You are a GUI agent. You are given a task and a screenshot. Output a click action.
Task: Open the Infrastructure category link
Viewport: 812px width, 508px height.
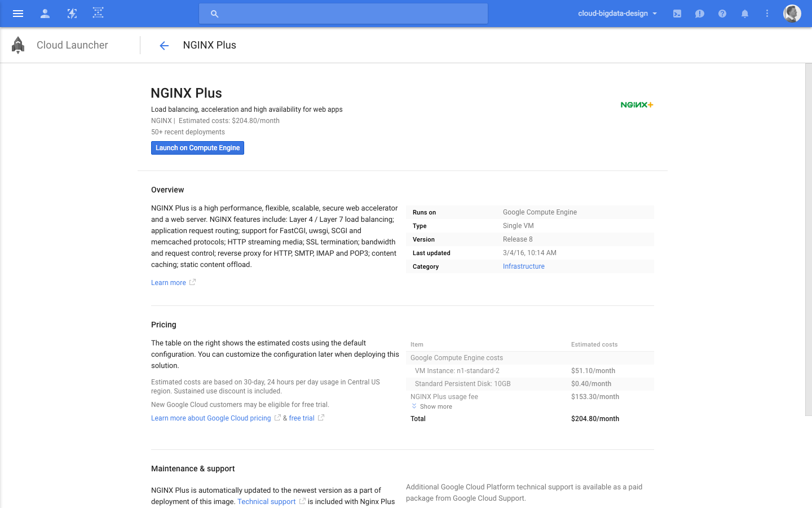524,266
